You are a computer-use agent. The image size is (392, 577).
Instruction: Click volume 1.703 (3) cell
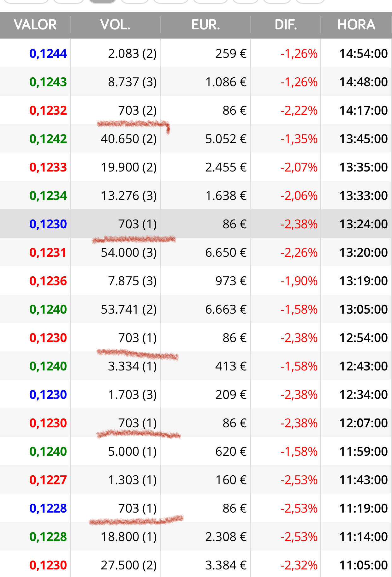133,395
